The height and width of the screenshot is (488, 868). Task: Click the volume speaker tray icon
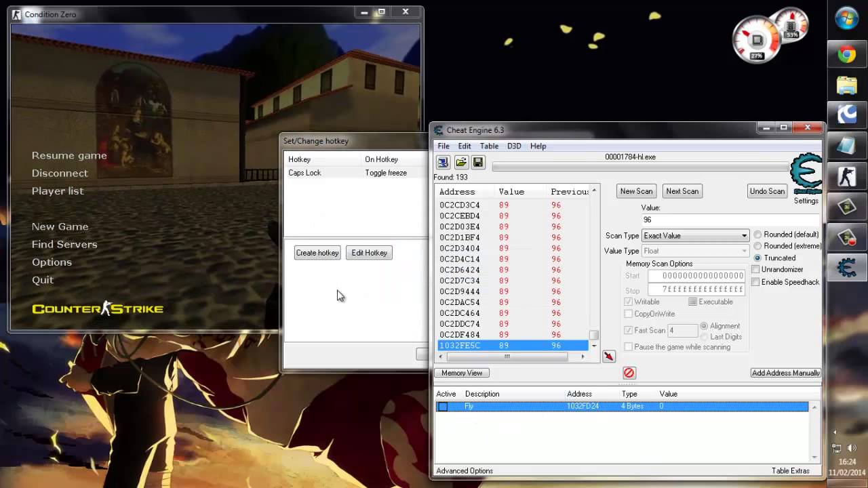pyautogui.click(x=852, y=447)
